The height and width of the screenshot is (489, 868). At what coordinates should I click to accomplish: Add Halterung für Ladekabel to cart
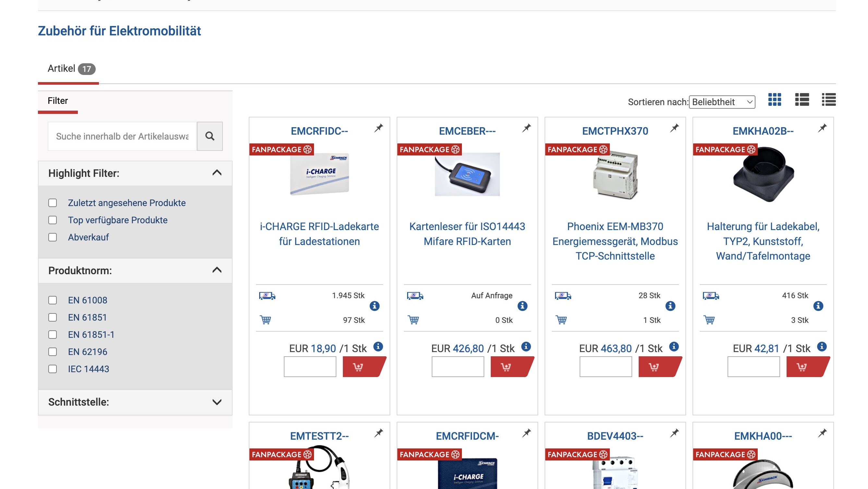tap(808, 367)
